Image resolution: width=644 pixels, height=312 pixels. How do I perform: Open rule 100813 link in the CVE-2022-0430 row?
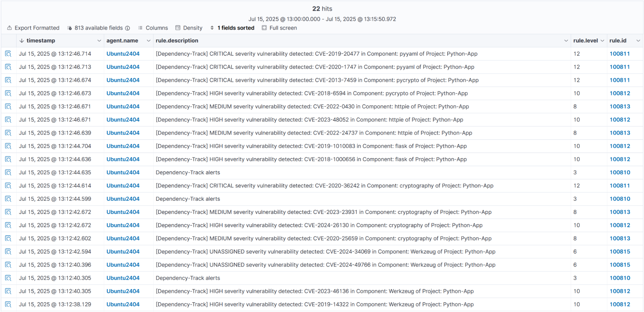point(620,107)
